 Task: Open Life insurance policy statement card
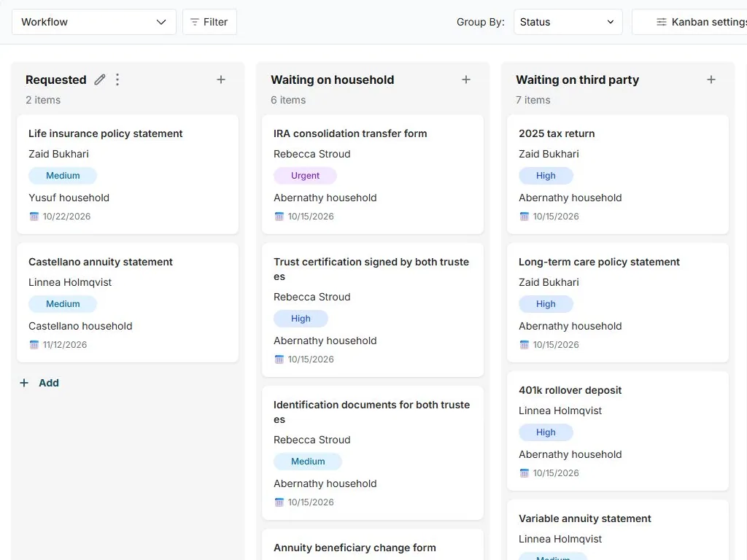click(x=128, y=174)
